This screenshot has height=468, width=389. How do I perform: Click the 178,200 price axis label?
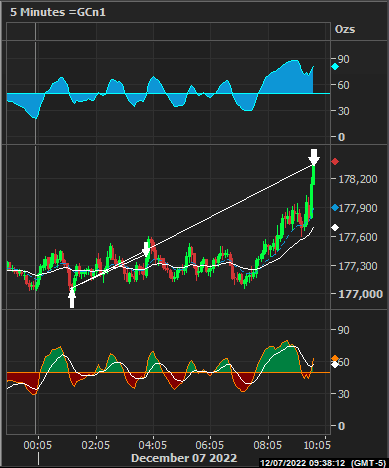358,179
